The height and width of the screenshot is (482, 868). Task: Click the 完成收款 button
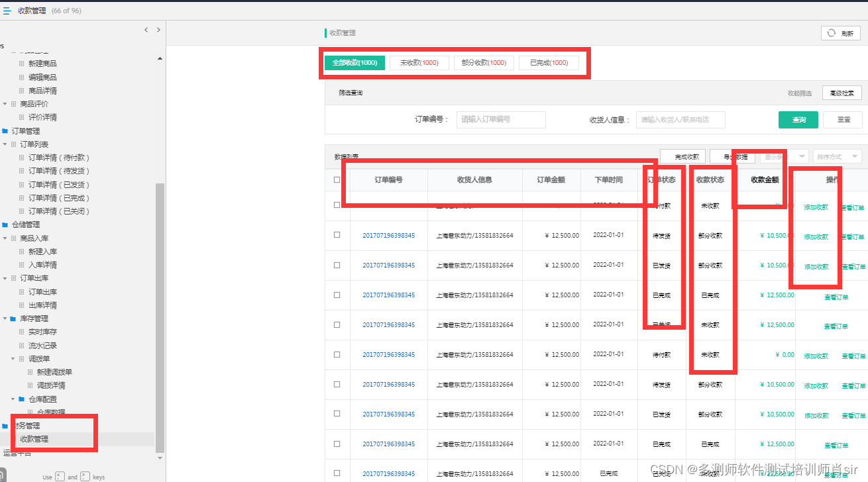[682, 157]
